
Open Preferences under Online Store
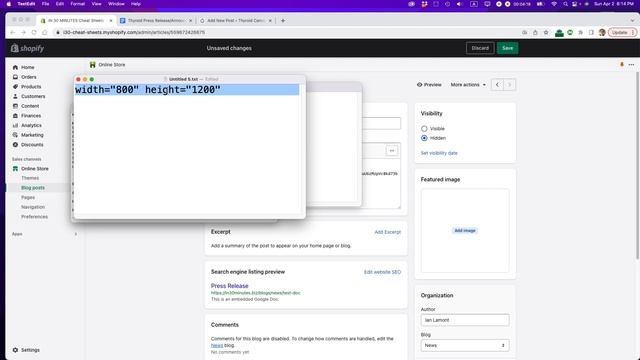tap(35, 217)
